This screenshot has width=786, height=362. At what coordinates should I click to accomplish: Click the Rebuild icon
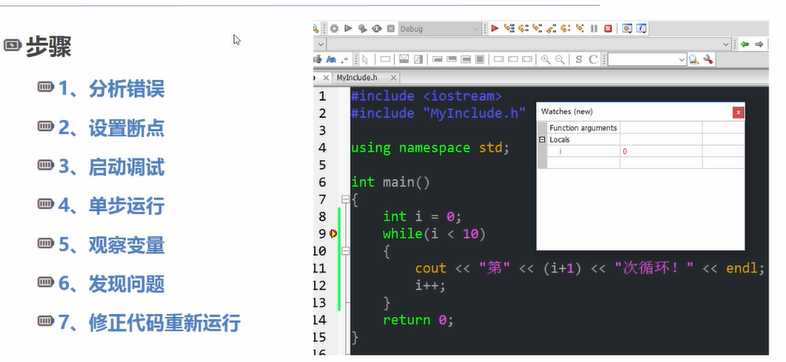(x=376, y=29)
